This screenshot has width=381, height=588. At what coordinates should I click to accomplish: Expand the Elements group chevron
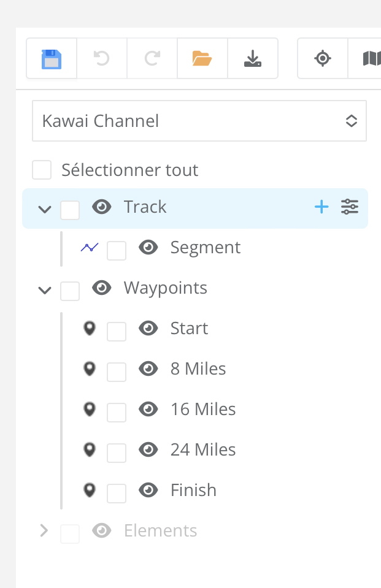tap(44, 531)
